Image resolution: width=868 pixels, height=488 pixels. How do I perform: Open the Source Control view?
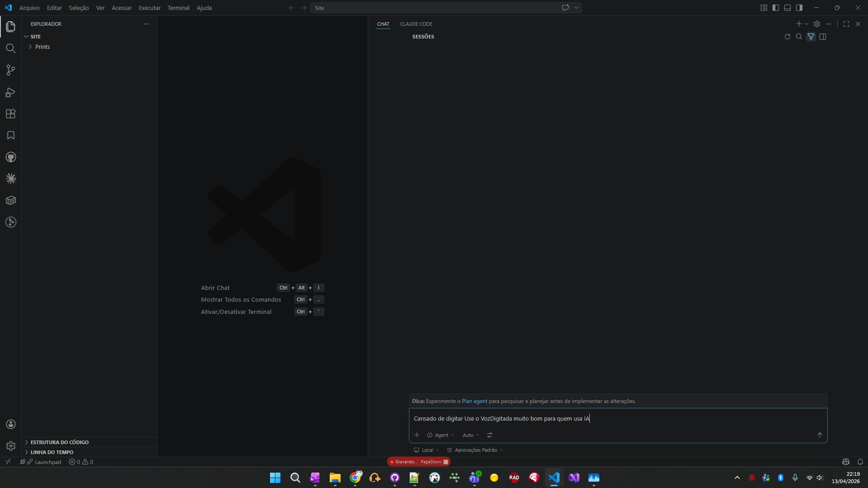click(x=10, y=70)
